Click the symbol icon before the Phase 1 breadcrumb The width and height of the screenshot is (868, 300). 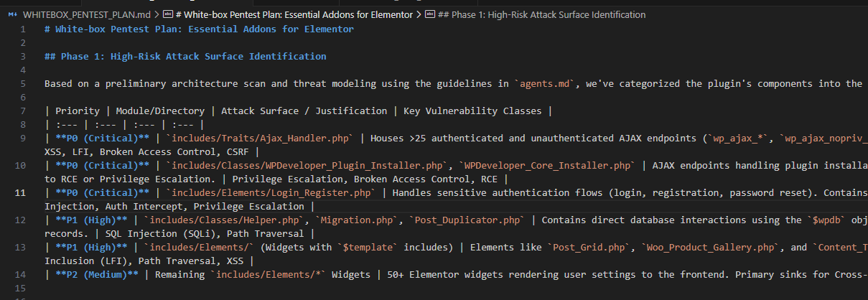pos(430,14)
